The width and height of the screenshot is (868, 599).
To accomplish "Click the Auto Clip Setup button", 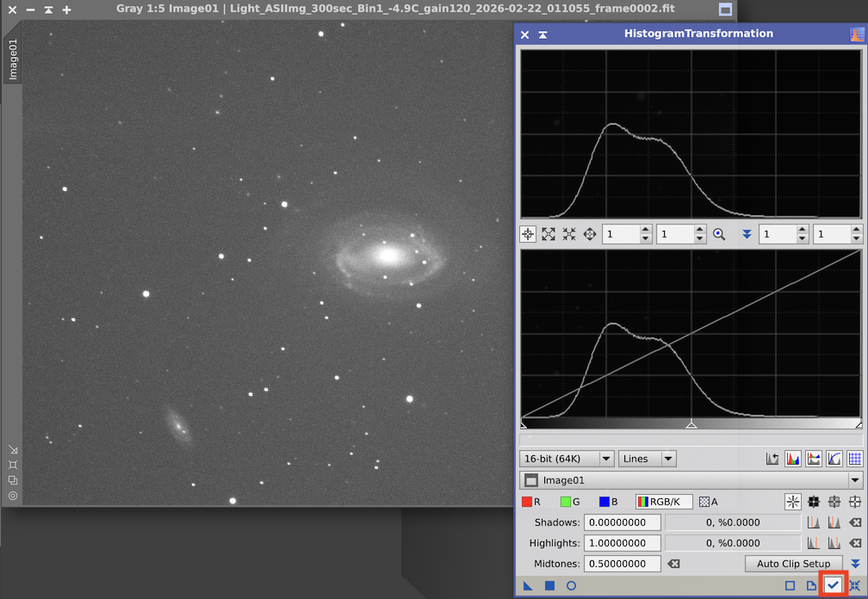I will point(793,564).
